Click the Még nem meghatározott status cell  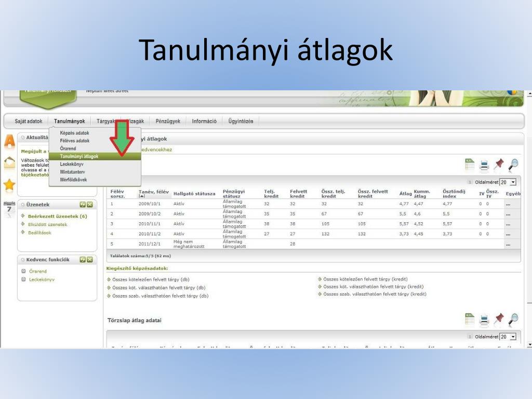189,244
